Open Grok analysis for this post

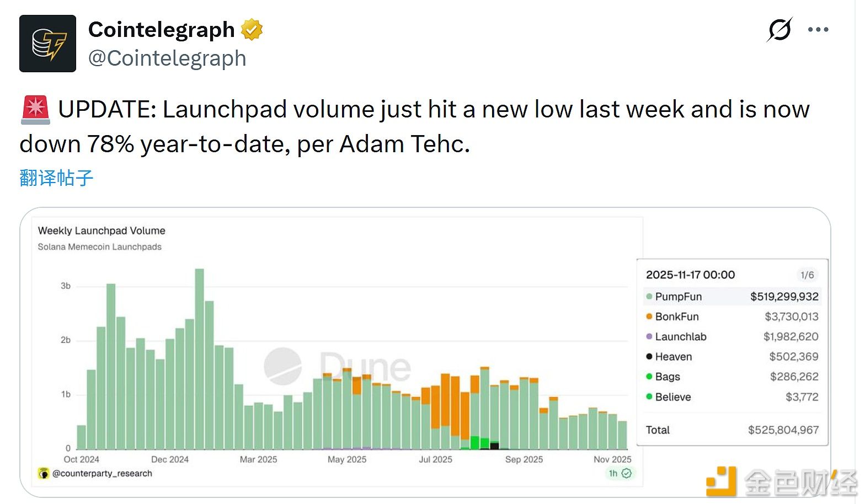[x=779, y=29]
